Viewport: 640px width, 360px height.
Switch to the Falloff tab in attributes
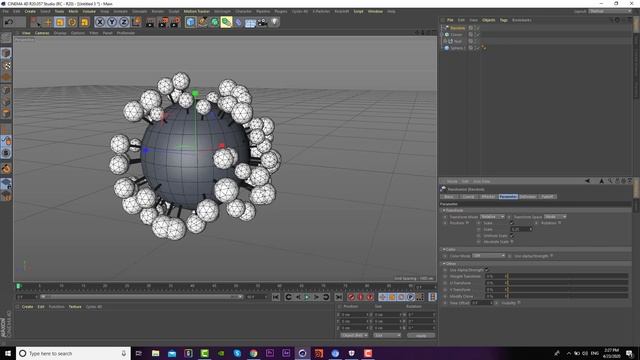(x=547, y=197)
